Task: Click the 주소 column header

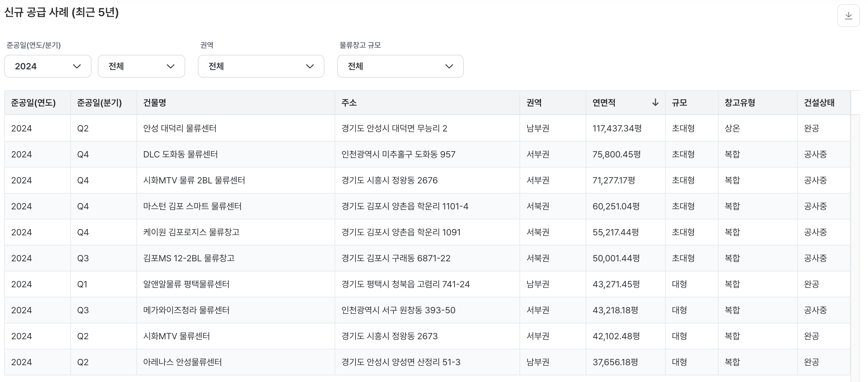Action: [x=349, y=103]
